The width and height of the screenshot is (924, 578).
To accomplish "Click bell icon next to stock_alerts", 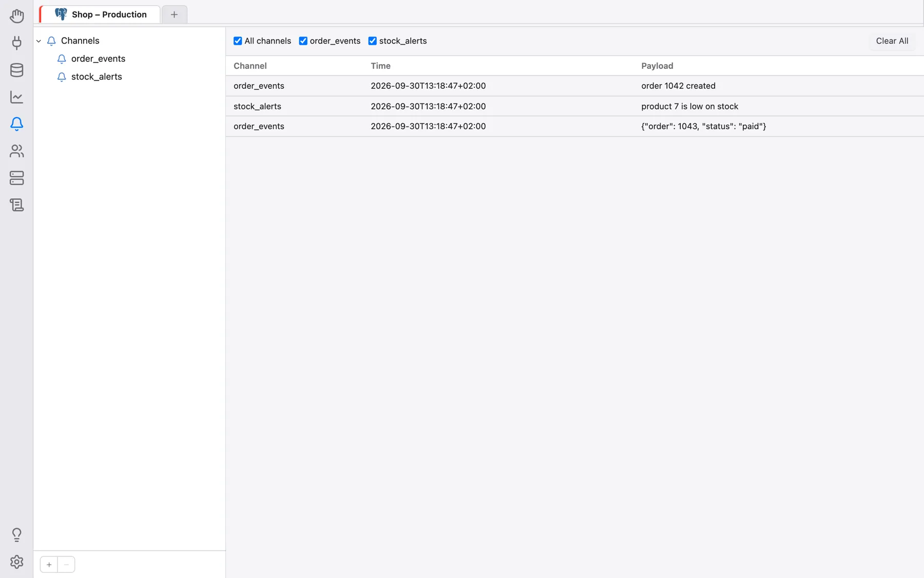I will pyautogui.click(x=62, y=77).
